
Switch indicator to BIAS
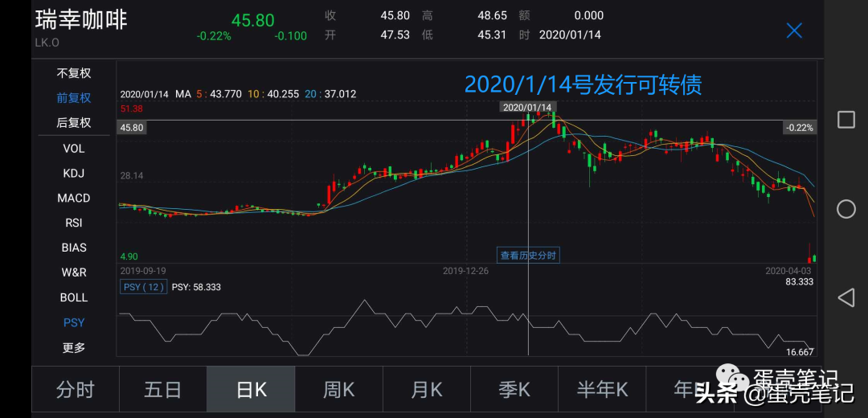(x=74, y=248)
